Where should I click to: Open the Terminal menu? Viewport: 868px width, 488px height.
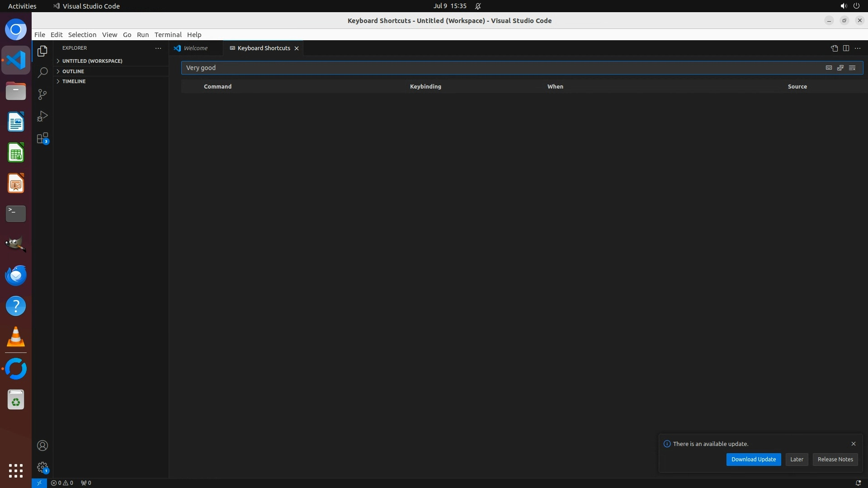pos(168,35)
